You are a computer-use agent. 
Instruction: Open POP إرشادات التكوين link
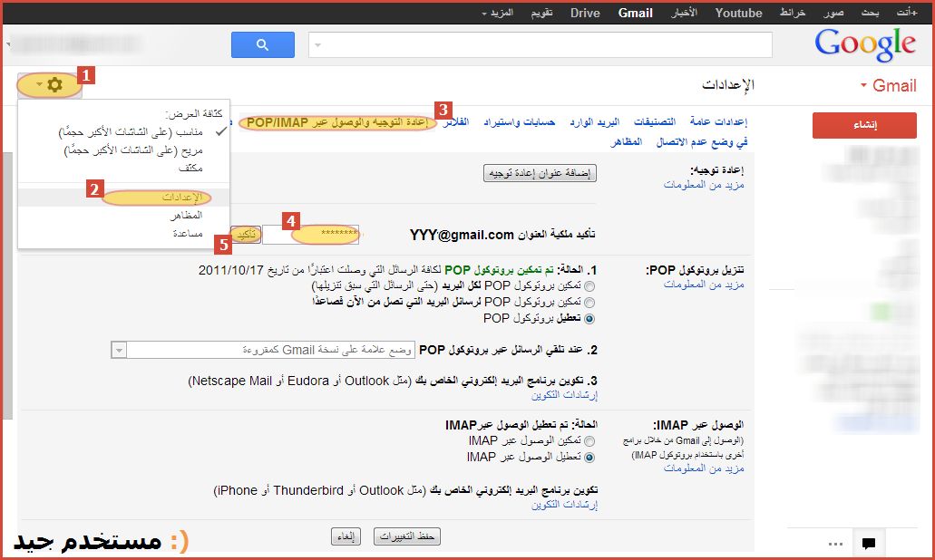[565, 395]
